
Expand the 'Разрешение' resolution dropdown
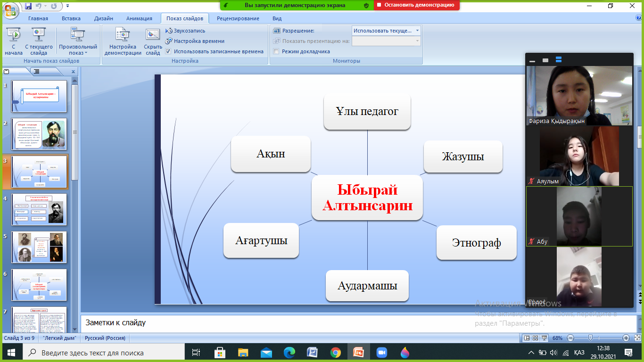click(417, 31)
